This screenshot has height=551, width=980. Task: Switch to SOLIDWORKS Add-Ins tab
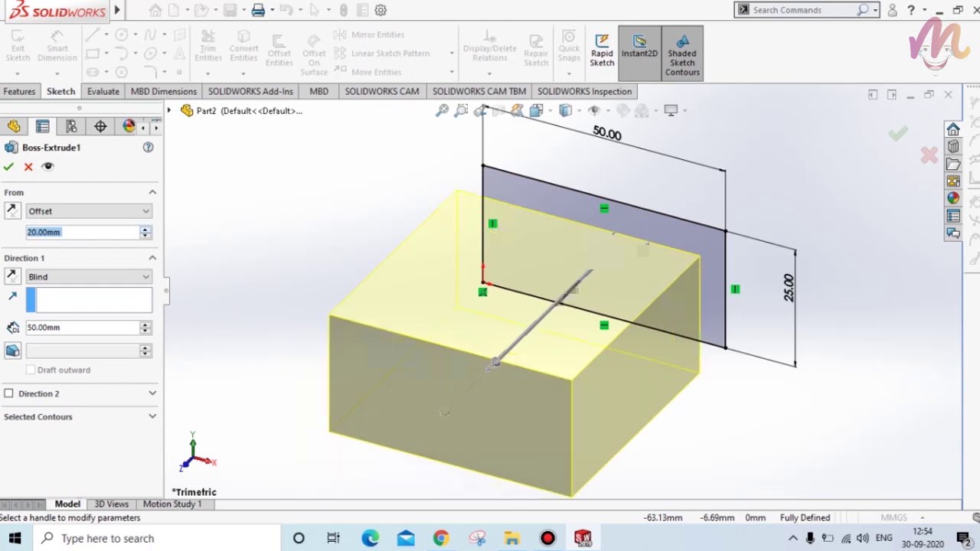(x=250, y=91)
